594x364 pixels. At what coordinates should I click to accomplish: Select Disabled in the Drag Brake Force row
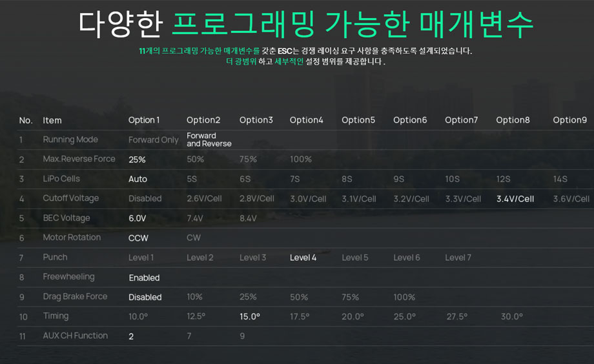[145, 297]
